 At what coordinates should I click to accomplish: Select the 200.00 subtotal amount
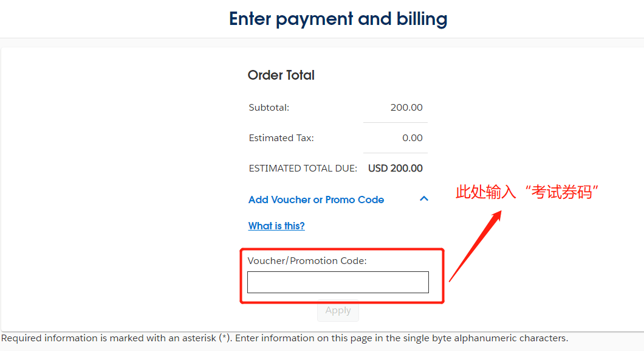point(406,108)
